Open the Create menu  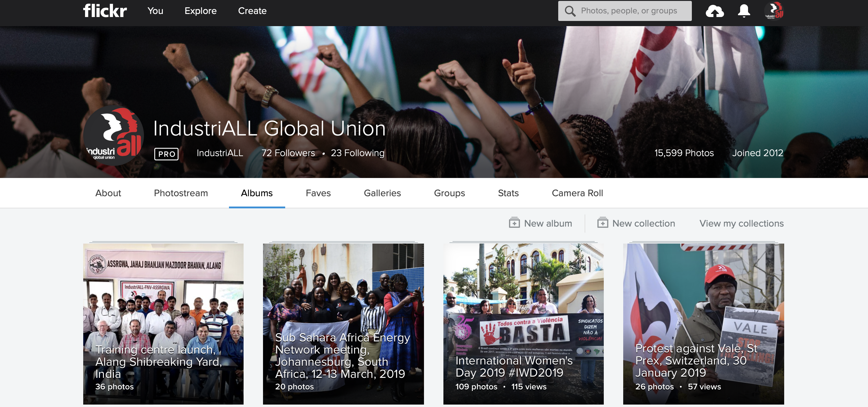(252, 11)
